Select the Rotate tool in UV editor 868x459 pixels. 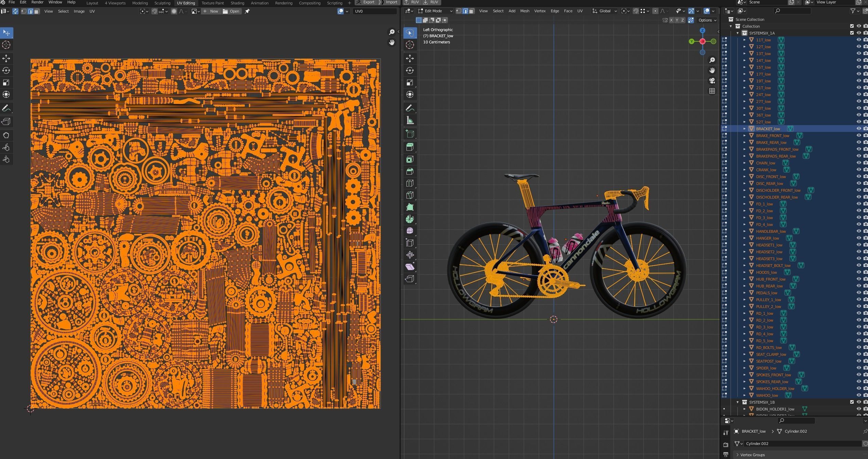(x=6, y=70)
